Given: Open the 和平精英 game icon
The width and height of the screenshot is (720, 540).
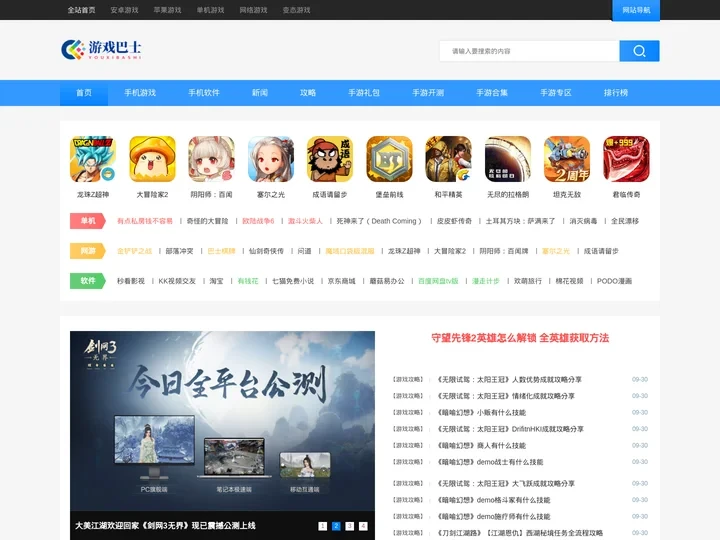Looking at the screenshot, I should pos(448,159).
